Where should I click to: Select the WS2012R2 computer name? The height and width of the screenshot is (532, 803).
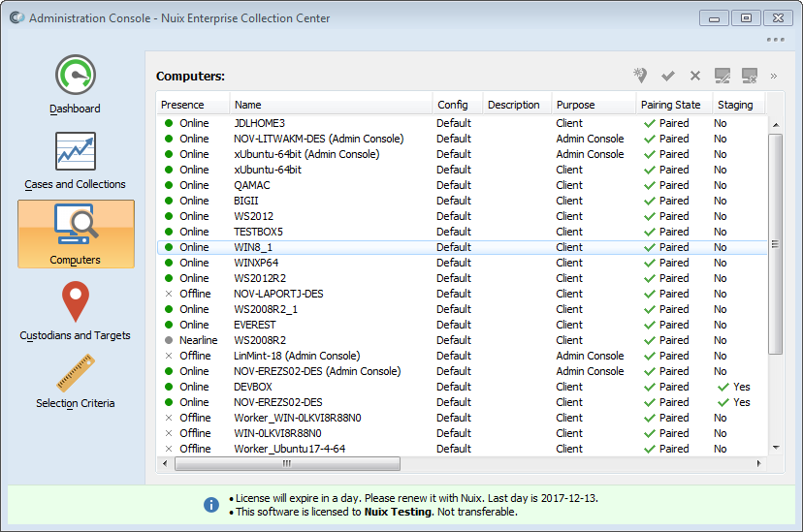coord(260,278)
